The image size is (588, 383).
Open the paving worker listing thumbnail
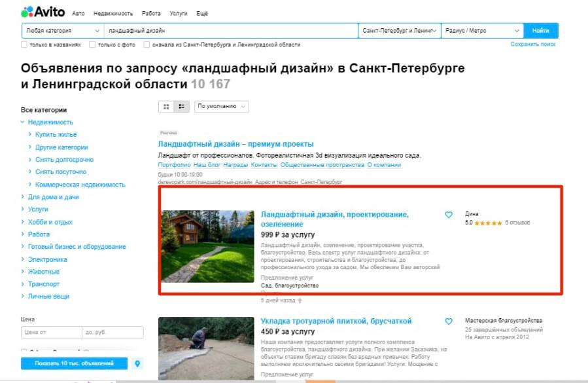206,348
